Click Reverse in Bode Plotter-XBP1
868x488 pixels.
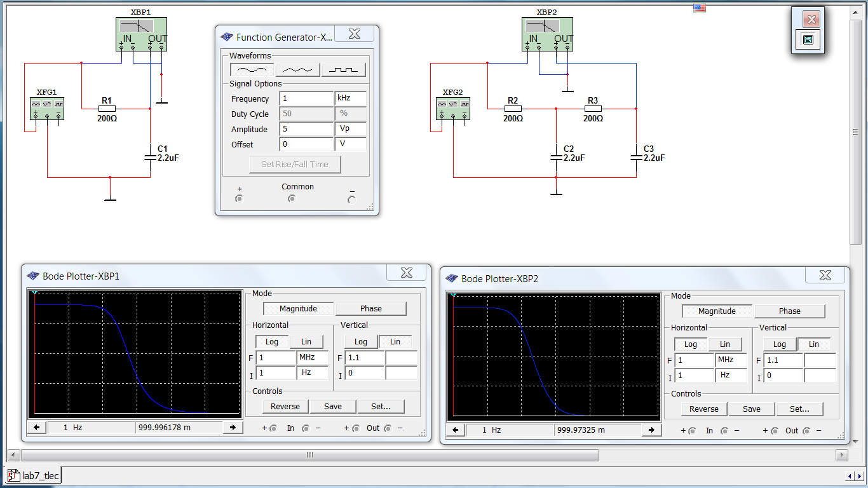285,407
